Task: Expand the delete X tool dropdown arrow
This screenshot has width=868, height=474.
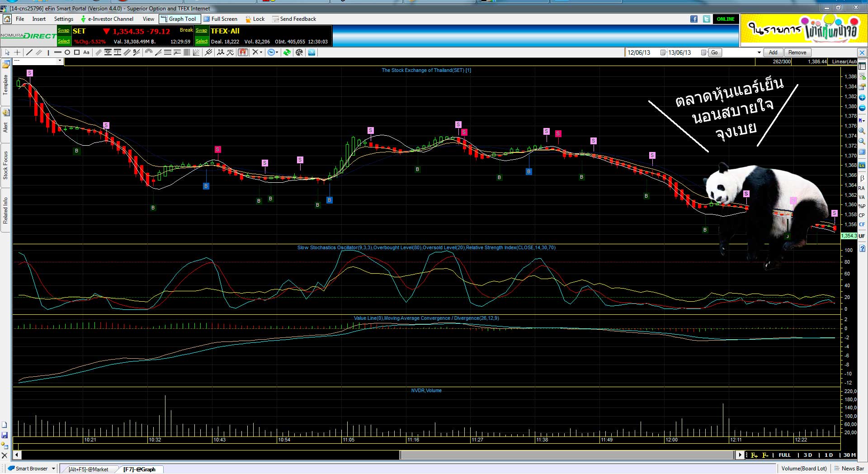Action: [x=261, y=52]
